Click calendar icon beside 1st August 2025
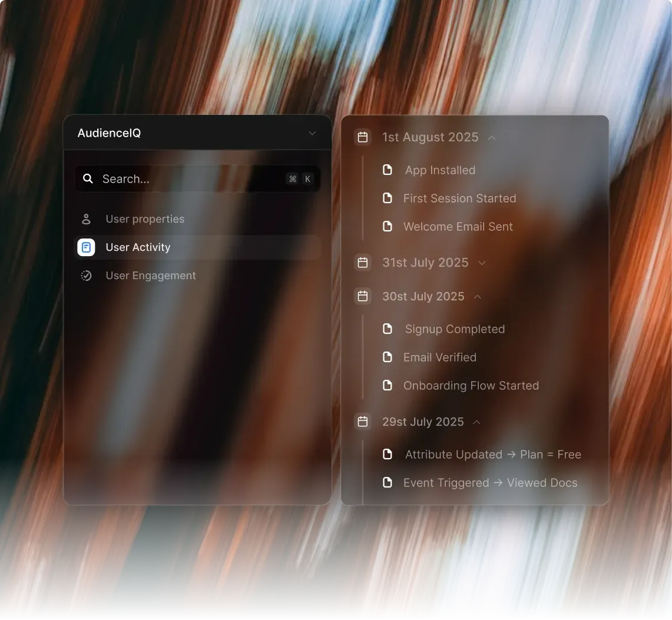Image resolution: width=672 pixels, height=620 pixels. coord(363,137)
